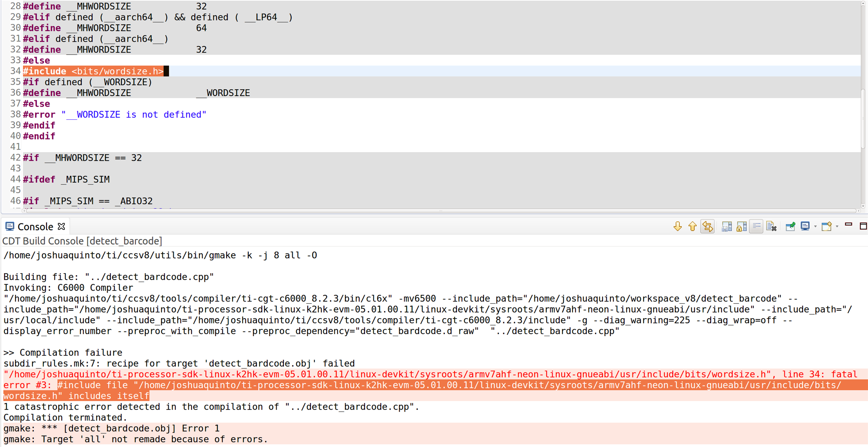Display the selected console
Viewport: 868px width, 447px height.
[x=804, y=226]
